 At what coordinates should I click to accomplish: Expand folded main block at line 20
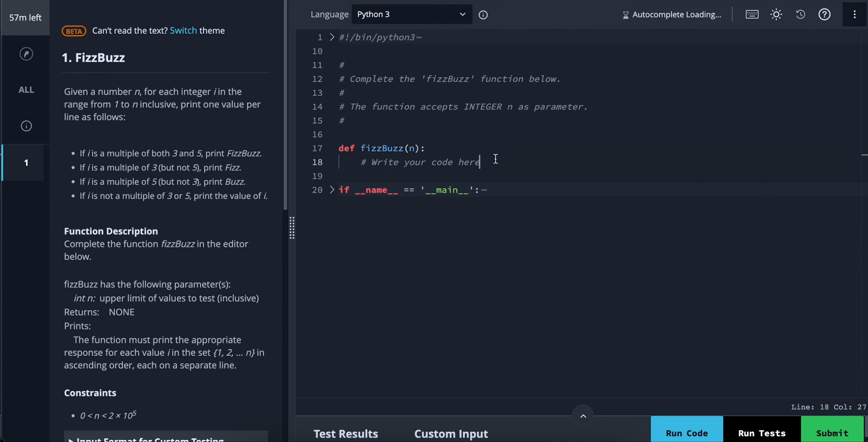(x=332, y=190)
